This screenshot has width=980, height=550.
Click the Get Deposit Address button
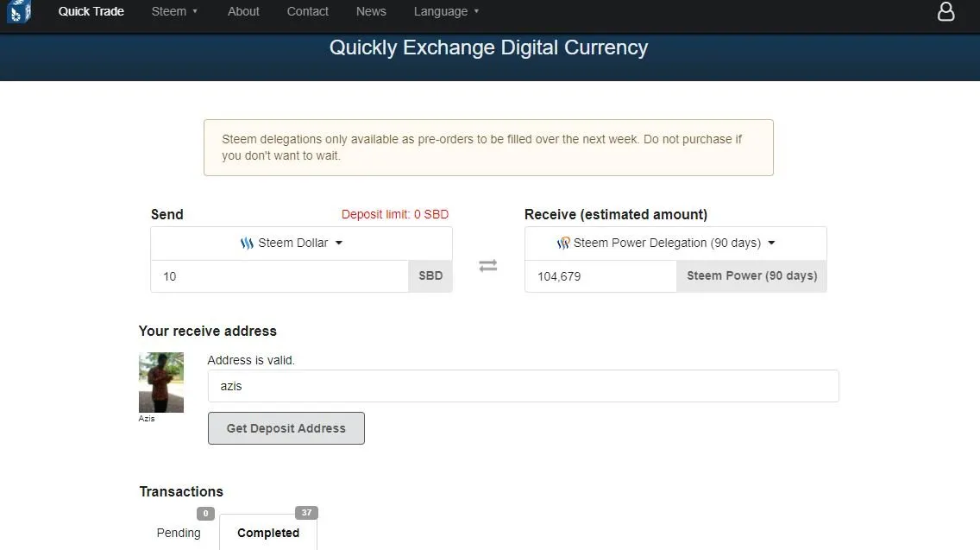point(286,428)
